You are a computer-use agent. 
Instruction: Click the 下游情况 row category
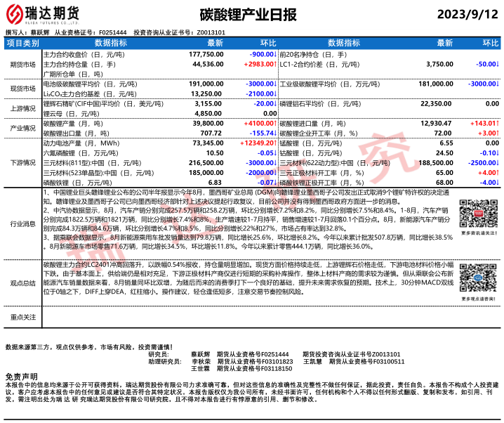point(22,162)
